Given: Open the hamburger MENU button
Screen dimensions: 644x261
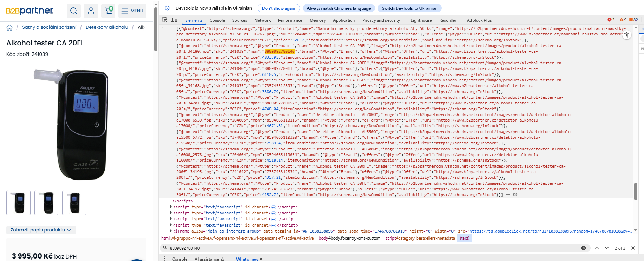Looking at the screenshot, I should click(132, 11).
